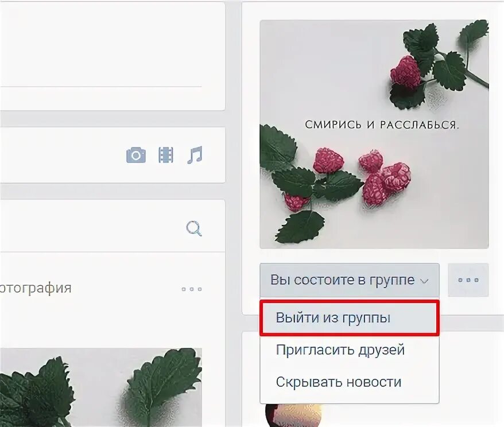
Task: Attach audio using the music note icon
Action: (x=195, y=155)
